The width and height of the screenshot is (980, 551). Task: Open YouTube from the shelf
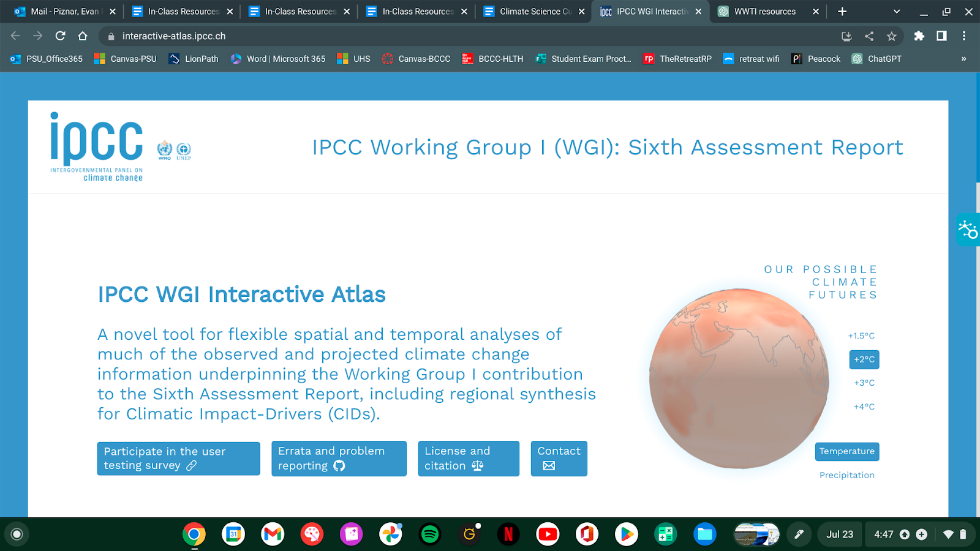548,534
